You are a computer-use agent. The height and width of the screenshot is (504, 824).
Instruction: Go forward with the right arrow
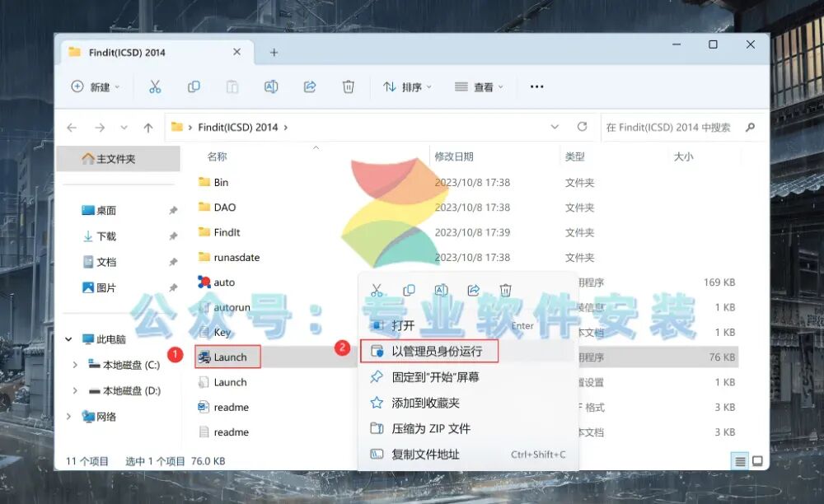(x=100, y=128)
